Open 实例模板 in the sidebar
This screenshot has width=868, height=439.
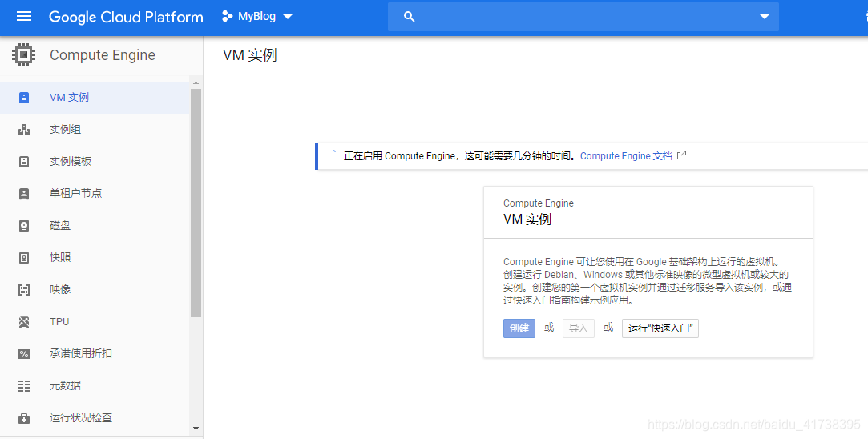95,162
